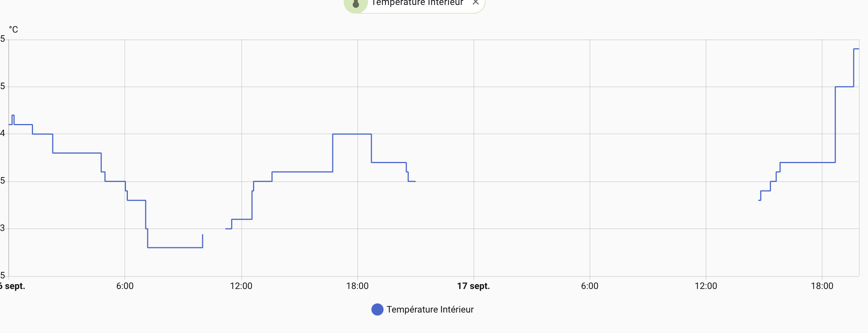The width and height of the screenshot is (868, 333).
Task: Click the 17 sept. date label
Action: click(473, 286)
